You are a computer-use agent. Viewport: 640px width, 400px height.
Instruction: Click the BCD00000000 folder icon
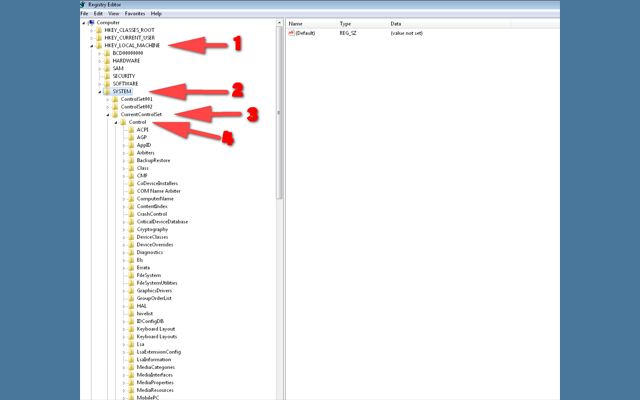(x=107, y=53)
